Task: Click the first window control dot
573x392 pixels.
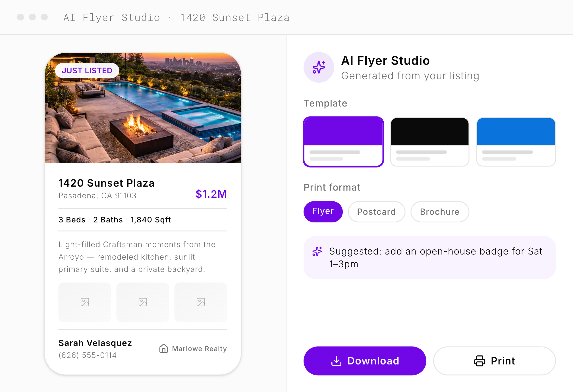Action: (x=20, y=17)
